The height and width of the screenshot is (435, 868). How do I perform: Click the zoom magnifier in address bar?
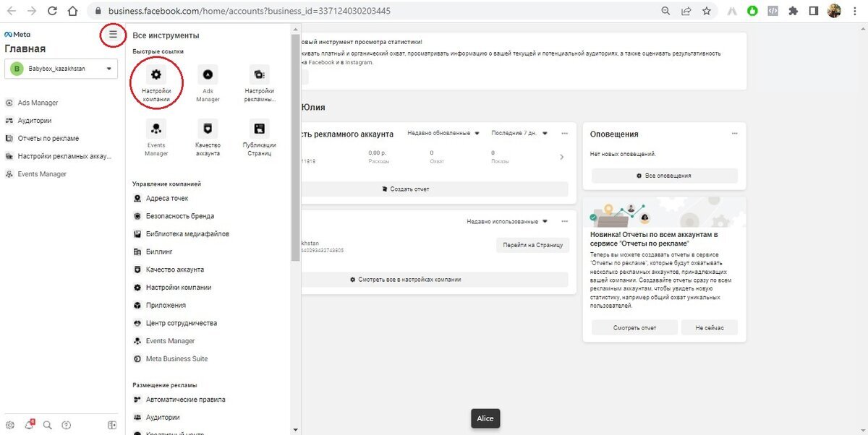[665, 12]
